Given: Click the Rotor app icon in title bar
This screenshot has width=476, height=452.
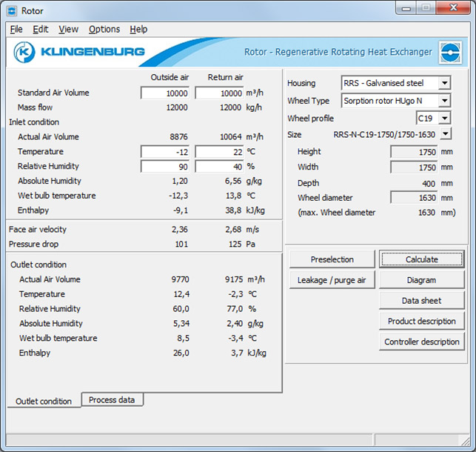Looking at the screenshot, I should click(12, 10).
